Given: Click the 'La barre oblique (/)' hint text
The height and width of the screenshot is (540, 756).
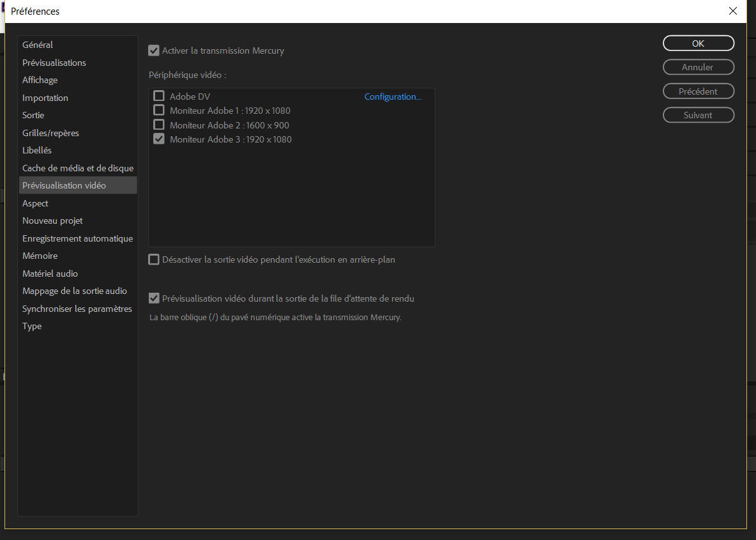Looking at the screenshot, I should pos(275,318).
